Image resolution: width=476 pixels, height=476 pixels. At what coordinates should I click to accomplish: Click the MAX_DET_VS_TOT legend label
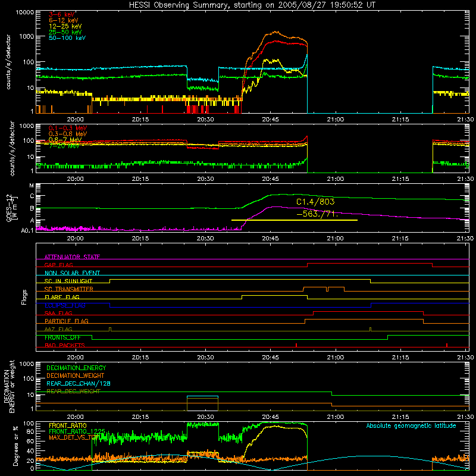[74, 437]
